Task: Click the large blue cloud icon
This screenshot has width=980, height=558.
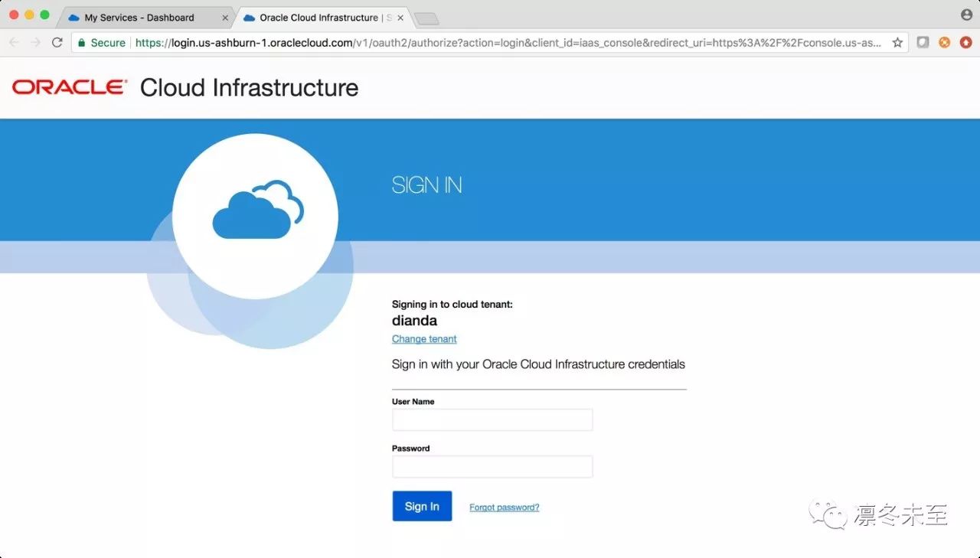Action: (257, 210)
